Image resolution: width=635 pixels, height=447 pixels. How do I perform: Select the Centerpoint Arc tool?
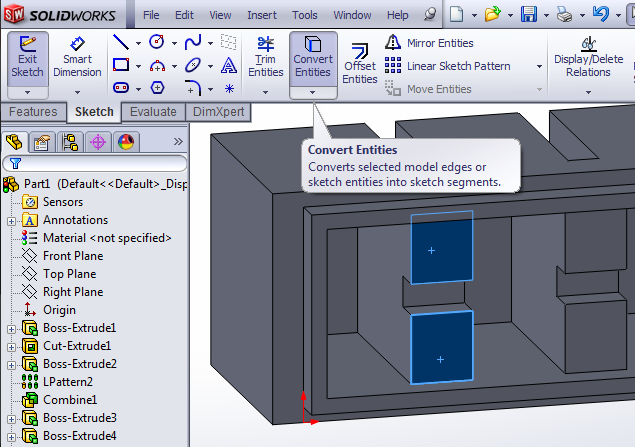pos(157,66)
